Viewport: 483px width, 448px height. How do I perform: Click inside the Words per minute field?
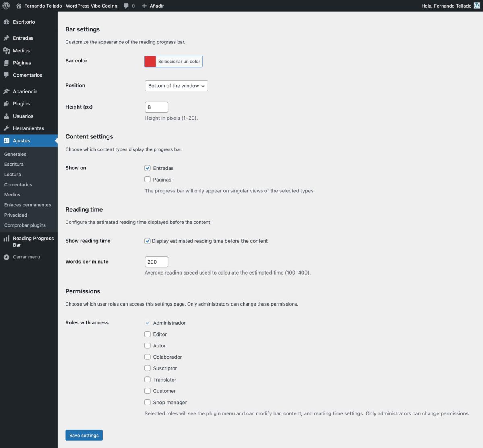(156, 262)
